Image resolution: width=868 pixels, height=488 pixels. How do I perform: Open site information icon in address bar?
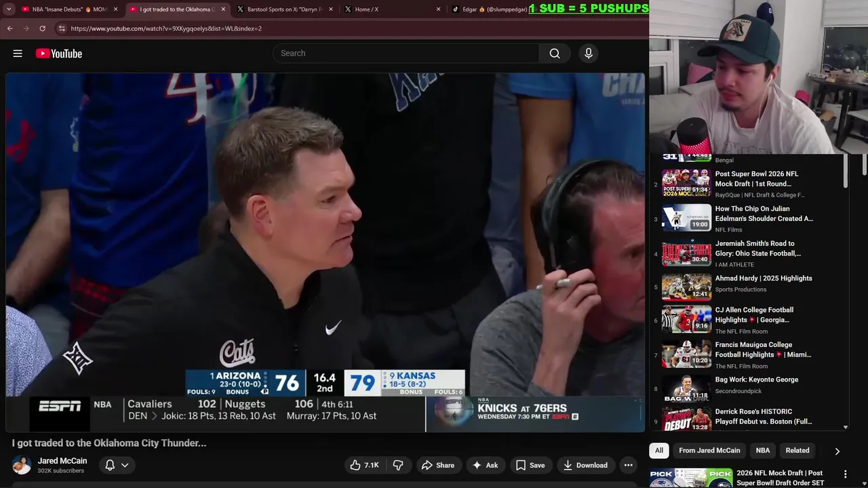[62, 28]
